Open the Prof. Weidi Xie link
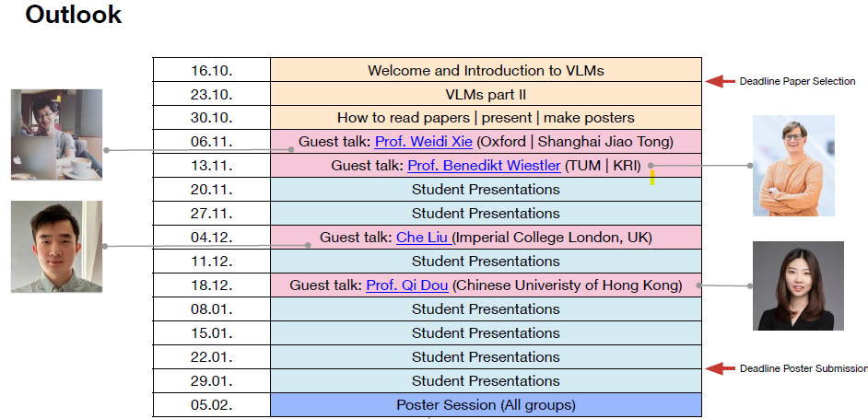 coord(424,142)
